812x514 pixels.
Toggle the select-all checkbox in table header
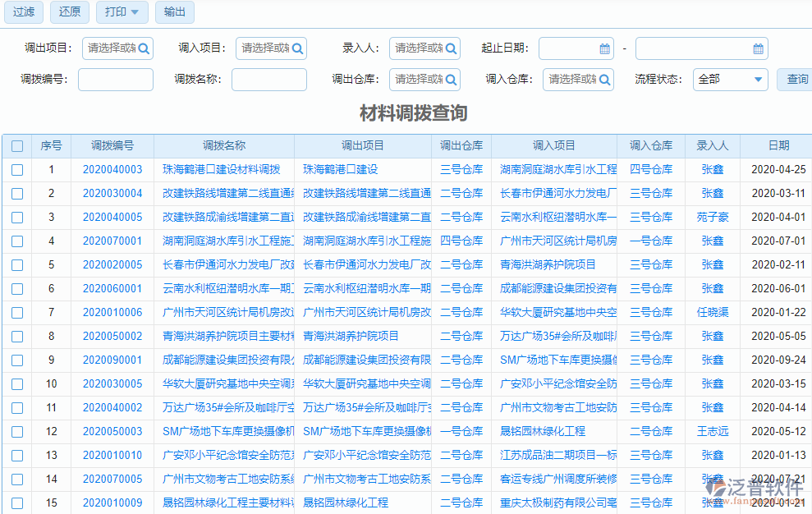[x=17, y=145]
